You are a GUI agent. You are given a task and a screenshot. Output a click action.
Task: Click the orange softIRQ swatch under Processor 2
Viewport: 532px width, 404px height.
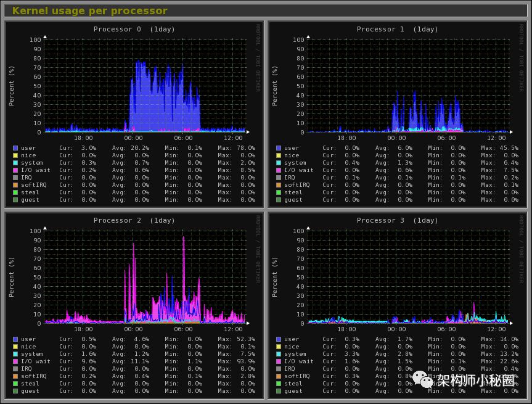(15, 376)
